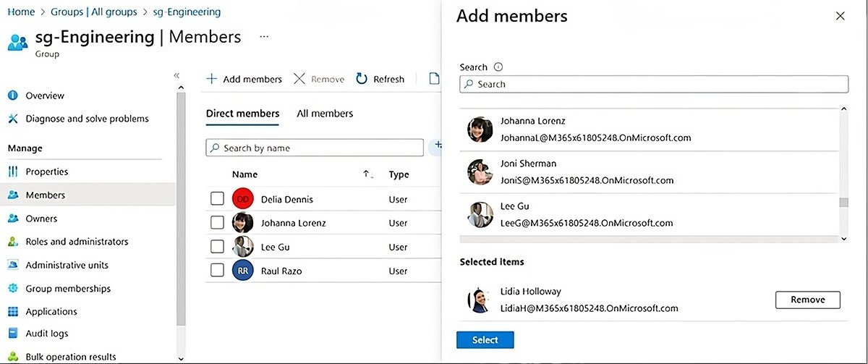
Task: Click Lidia Holloway photo in Selected items
Action: point(480,300)
